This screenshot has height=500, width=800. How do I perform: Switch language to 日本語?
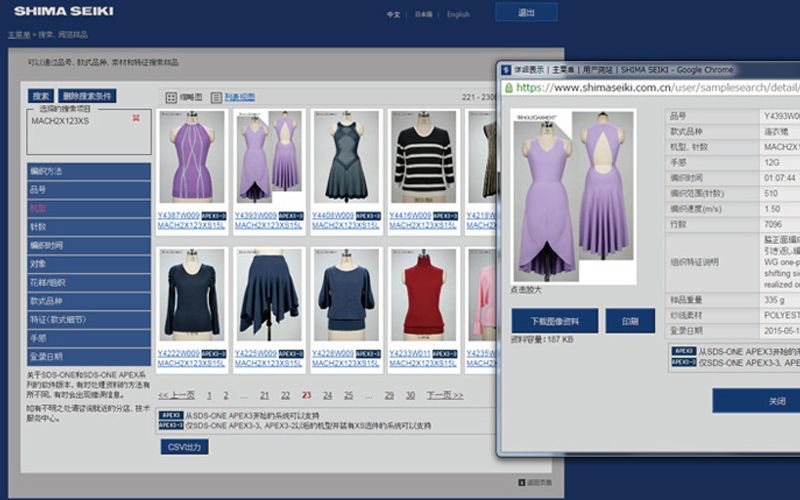[423, 14]
